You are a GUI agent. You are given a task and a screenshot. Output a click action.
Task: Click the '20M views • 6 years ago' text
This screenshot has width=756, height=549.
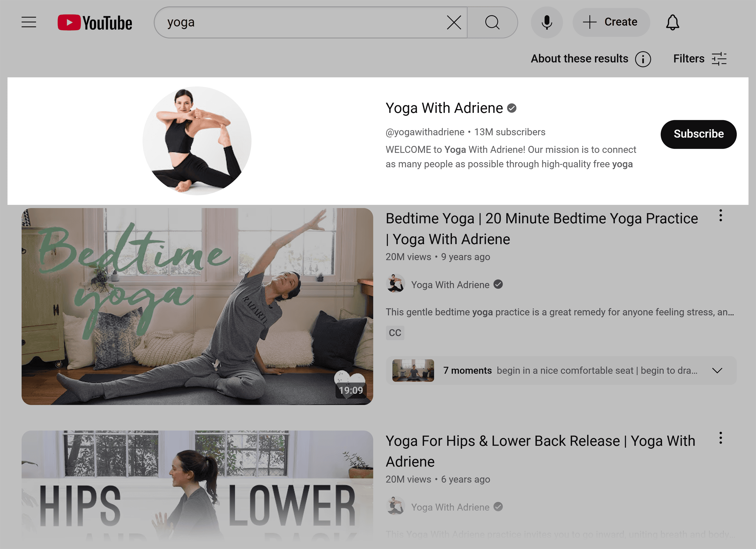tap(438, 480)
